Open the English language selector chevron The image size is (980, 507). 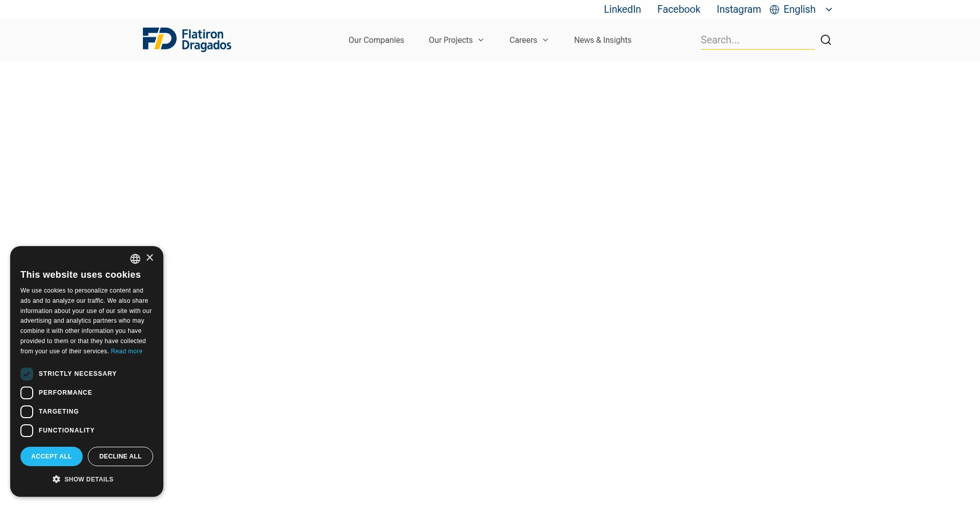[x=829, y=10]
